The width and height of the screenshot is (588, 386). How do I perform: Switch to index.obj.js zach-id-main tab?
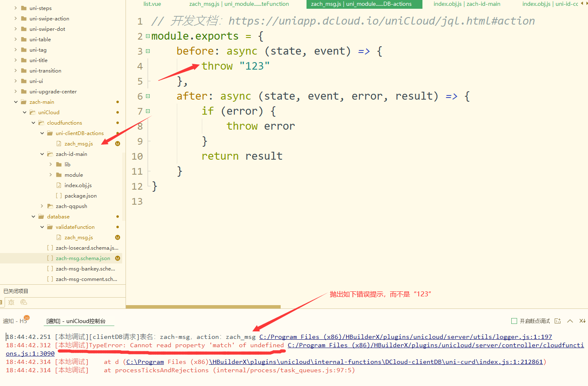(467, 4)
